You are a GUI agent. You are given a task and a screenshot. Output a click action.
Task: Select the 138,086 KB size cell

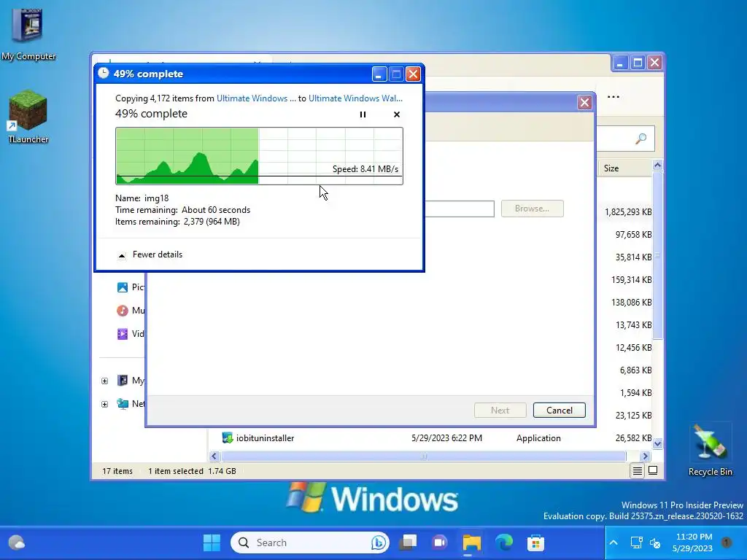click(x=631, y=303)
